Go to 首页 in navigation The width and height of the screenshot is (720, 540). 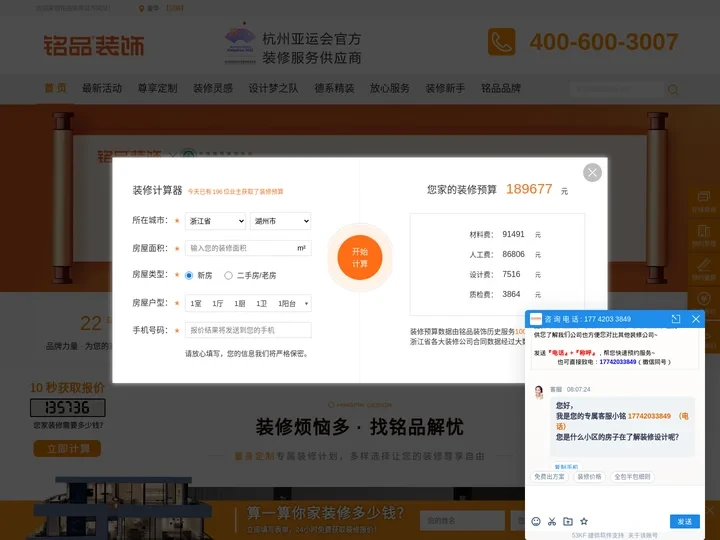(56, 88)
